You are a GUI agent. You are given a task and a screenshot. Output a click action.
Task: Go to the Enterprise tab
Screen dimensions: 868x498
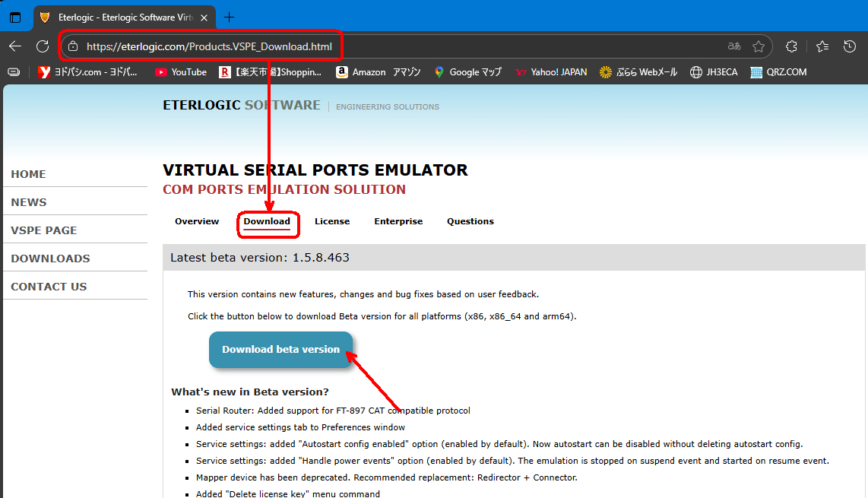click(398, 221)
